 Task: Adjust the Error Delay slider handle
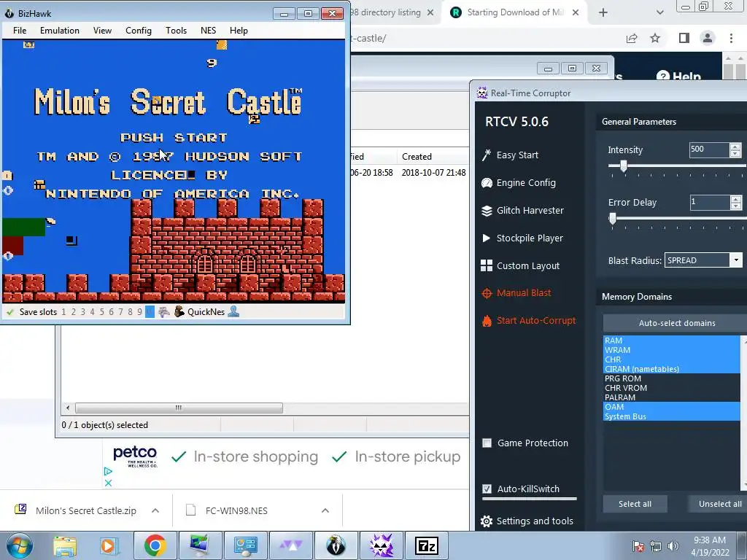pos(613,219)
